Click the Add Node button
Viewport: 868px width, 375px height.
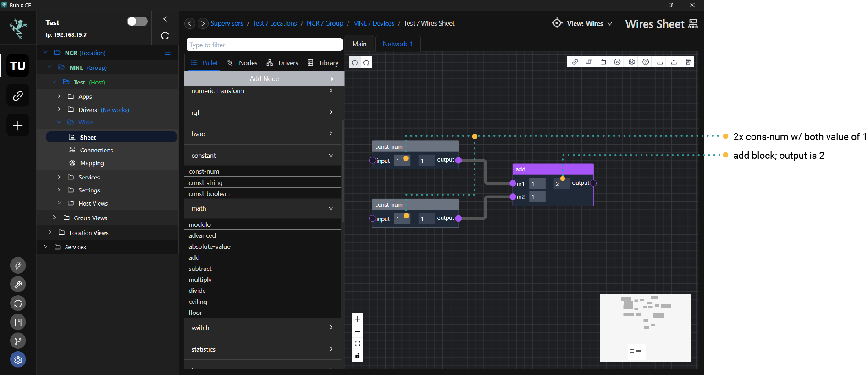click(x=264, y=78)
